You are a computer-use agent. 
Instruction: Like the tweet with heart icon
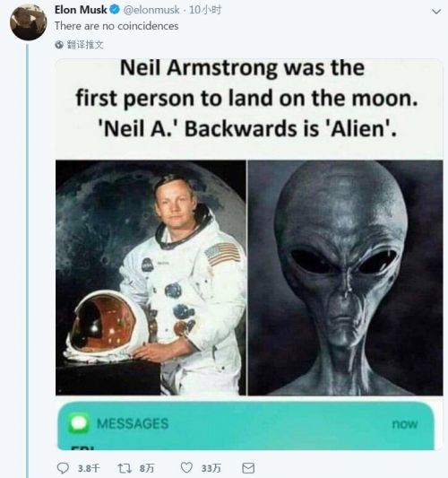tap(186, 467)
